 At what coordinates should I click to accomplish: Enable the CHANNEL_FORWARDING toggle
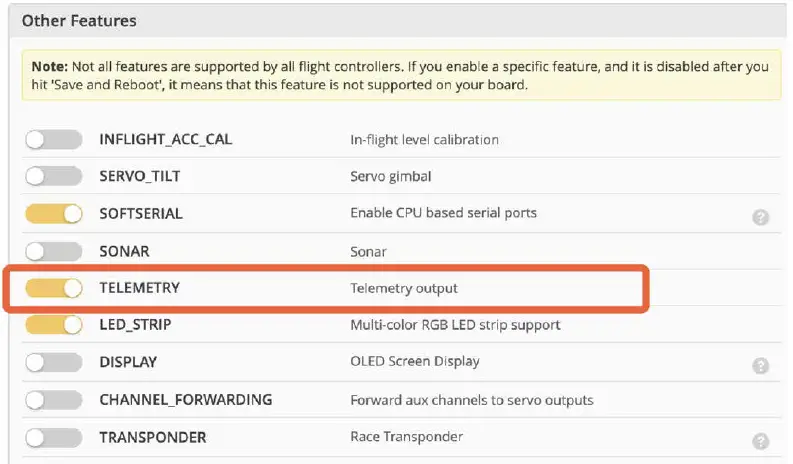[x=54, y=400]
